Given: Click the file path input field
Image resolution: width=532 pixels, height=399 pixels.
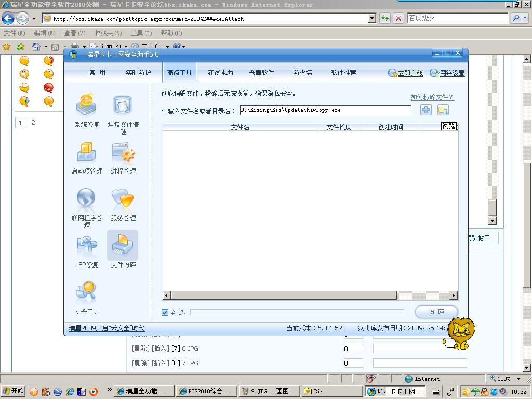Looking at the screenshot, I should [325, 110].
